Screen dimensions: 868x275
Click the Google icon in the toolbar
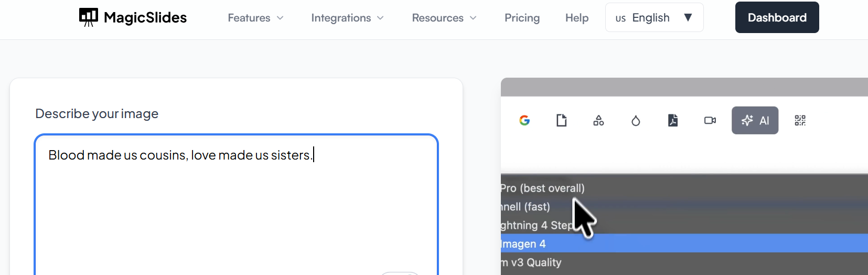pos(524,121)
